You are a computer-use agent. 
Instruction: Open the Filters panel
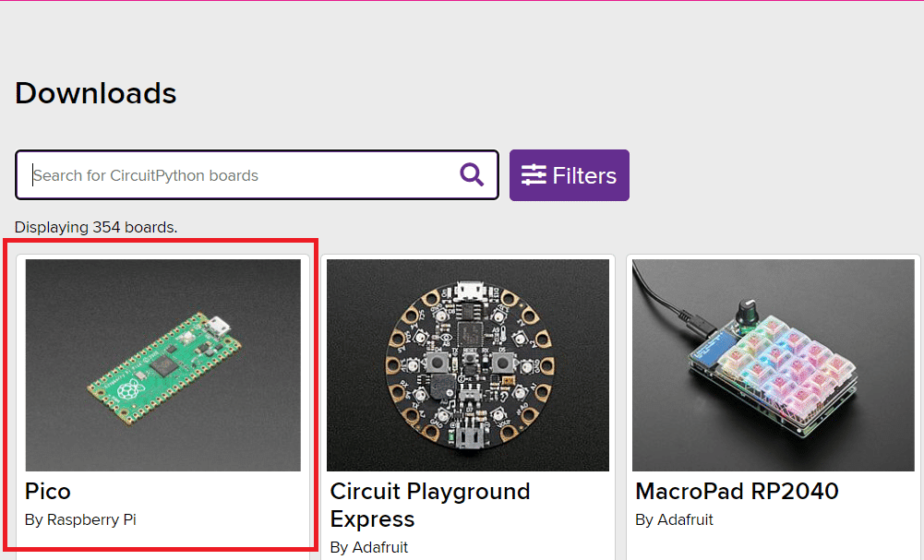[x=570, y=175]
